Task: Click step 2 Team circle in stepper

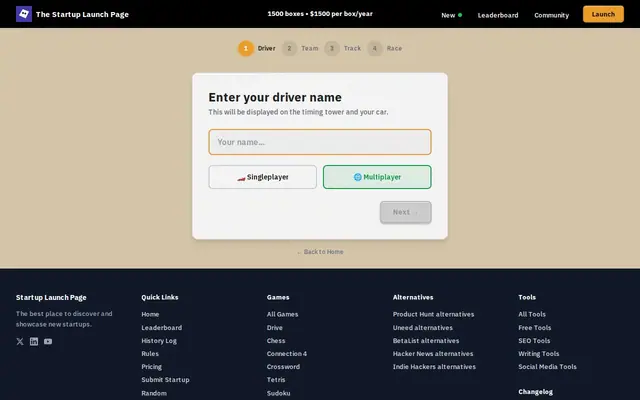Action: pos(289,49)
